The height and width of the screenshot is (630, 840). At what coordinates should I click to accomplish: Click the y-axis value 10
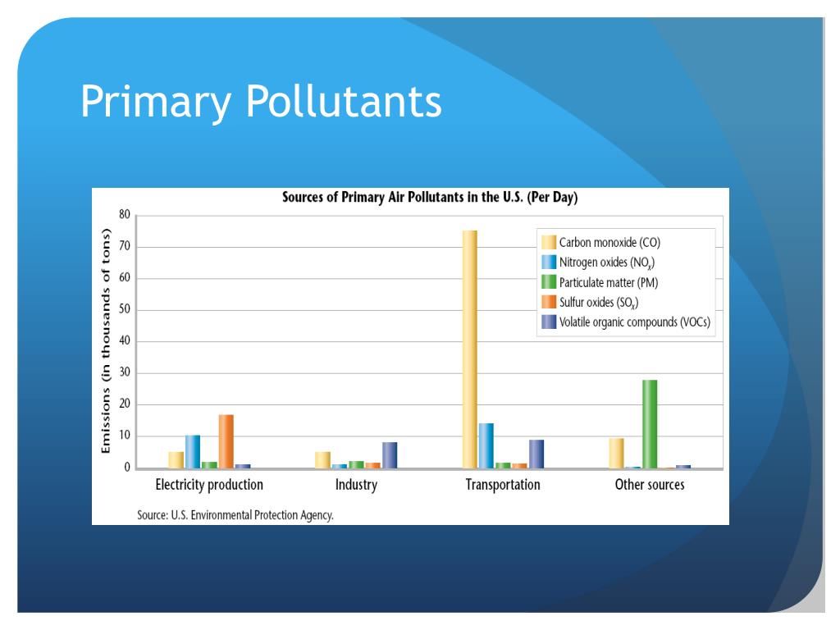[x=125, y=436]
